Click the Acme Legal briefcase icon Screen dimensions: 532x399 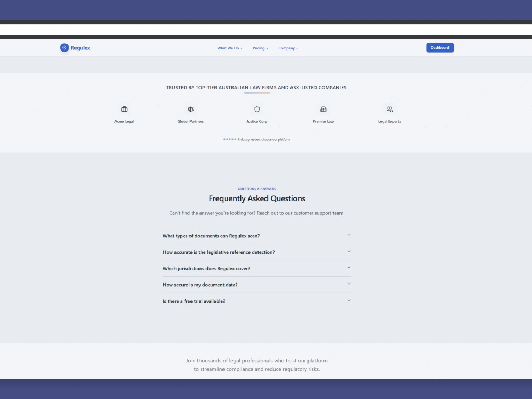pos(124,109)
